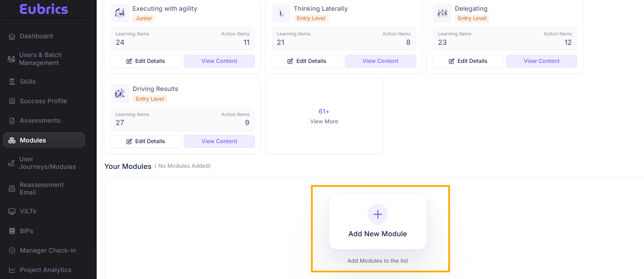
Task: Click the VILTs monitor icon
Action: coord(12,212)
